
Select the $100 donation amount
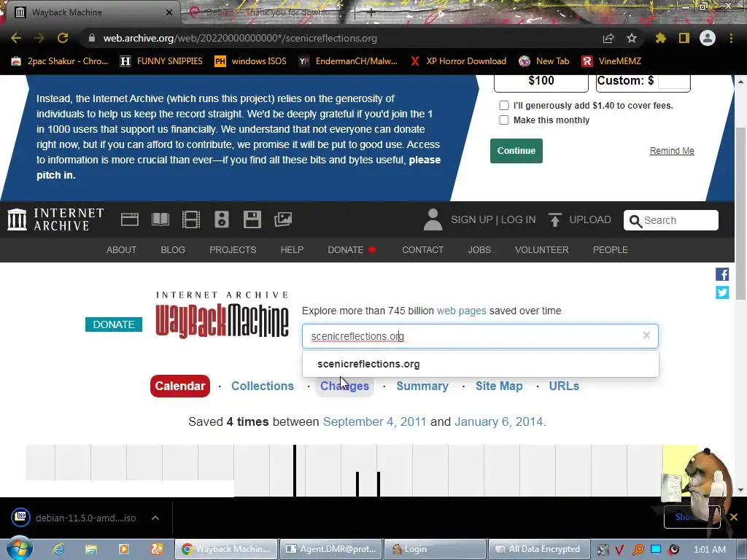point(541,82)
